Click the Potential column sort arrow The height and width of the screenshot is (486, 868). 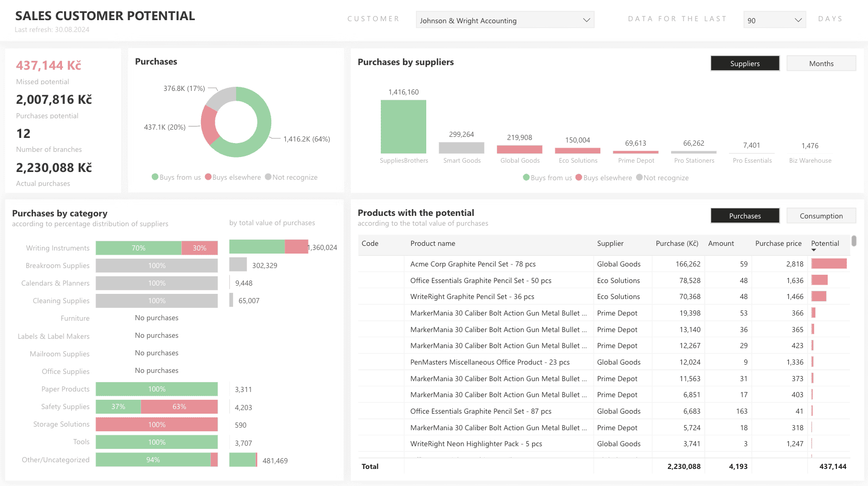click(x=814, y=249)
